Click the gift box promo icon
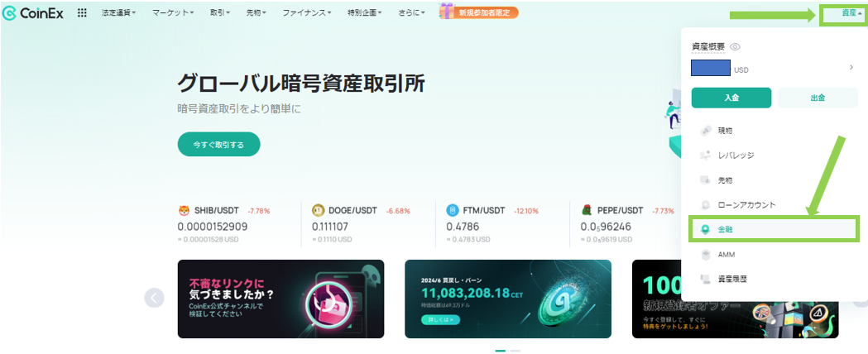 (447, 11)
